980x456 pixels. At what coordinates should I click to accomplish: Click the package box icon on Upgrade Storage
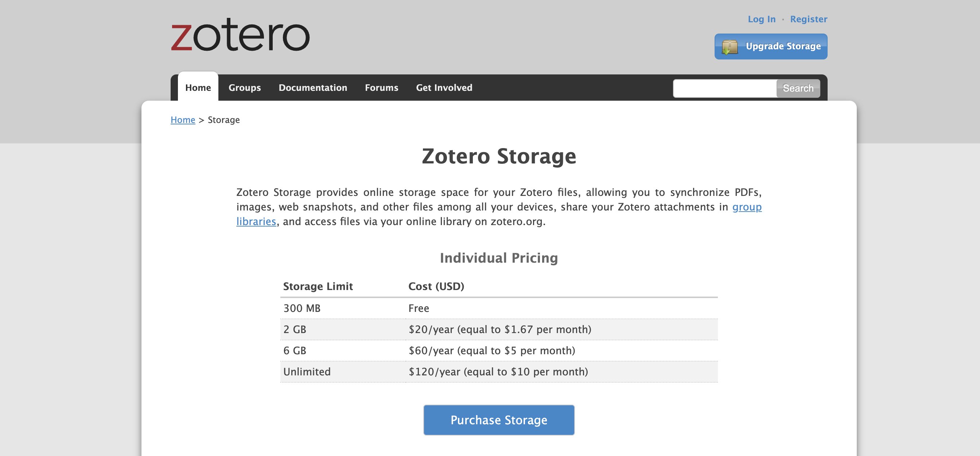click(729, 47)
